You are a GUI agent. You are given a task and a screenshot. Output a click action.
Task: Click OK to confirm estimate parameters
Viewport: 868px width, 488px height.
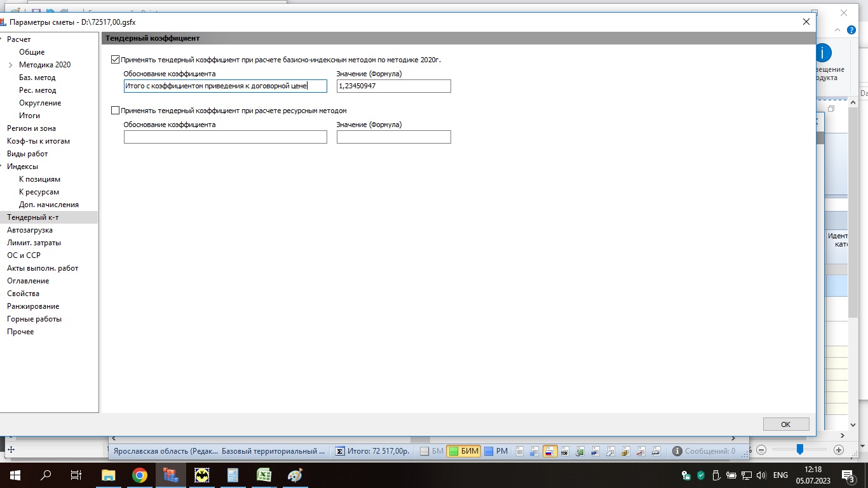click(786, 424)
